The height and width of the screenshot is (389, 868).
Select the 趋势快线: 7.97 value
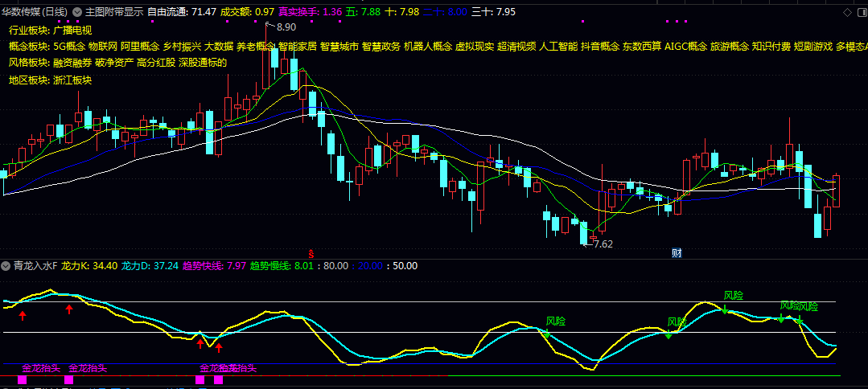(214, 265)
